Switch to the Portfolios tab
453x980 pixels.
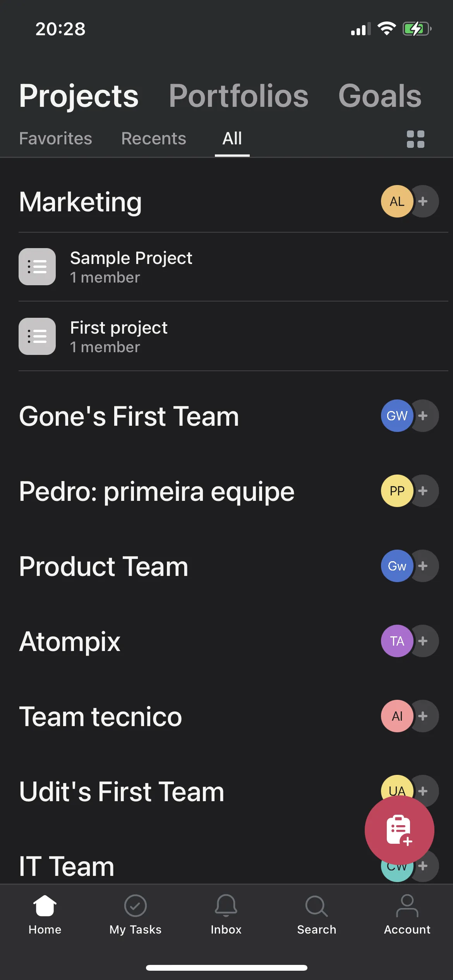point(239,96)
